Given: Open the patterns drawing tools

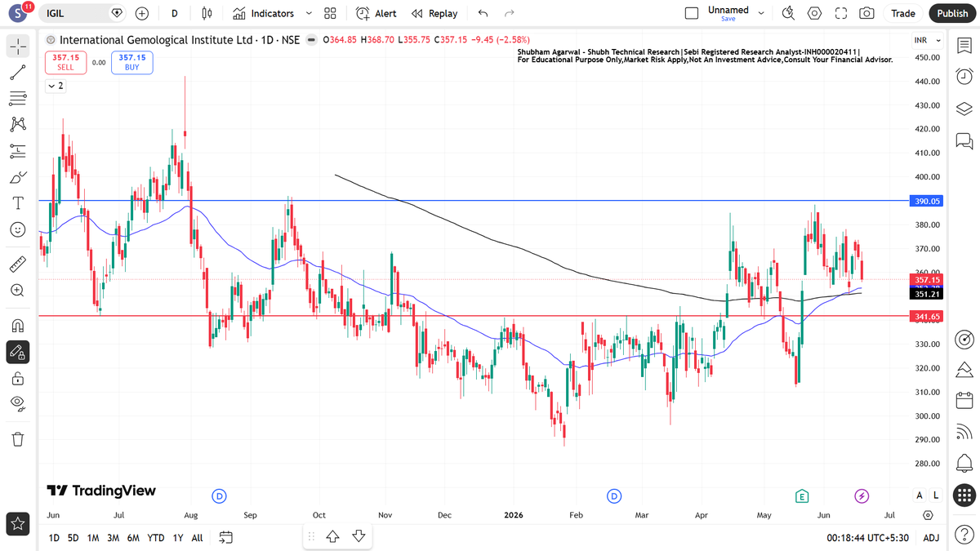Looking at the screenshot, I should click(18, 125).
